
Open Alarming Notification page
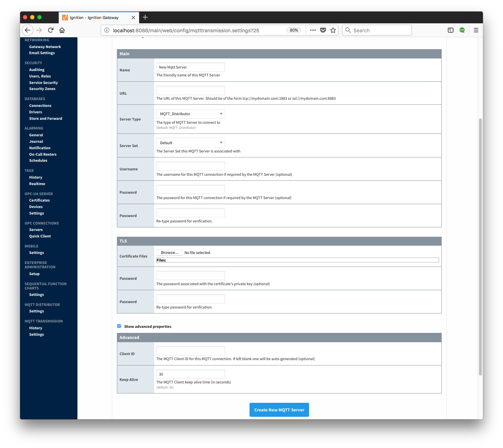[40, 148]
